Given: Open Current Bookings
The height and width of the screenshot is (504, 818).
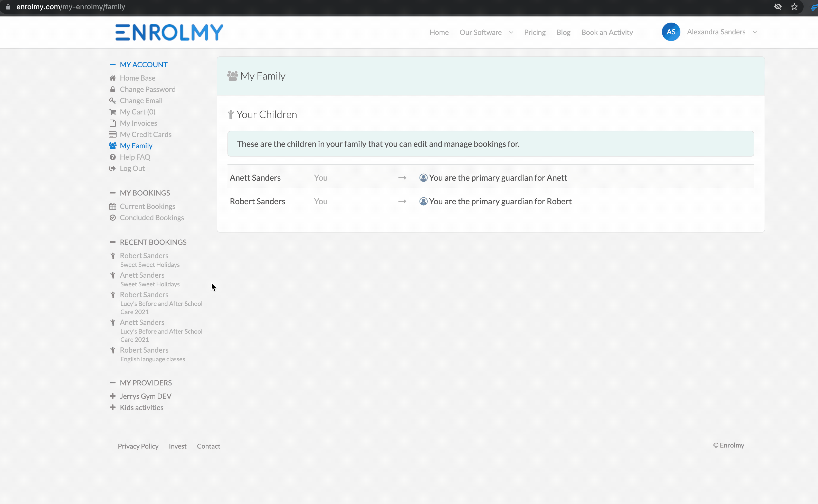Looking at the screenshot, I should tap(147, 206).
